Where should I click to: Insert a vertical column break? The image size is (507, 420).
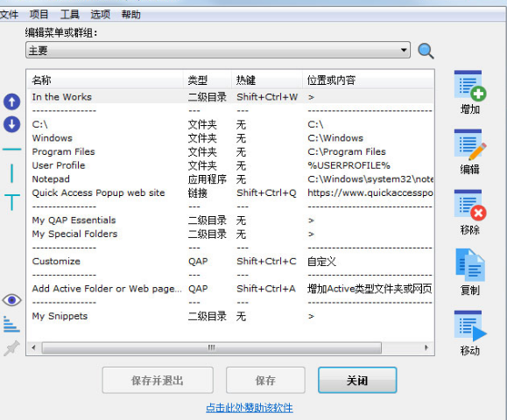(12, 173)
